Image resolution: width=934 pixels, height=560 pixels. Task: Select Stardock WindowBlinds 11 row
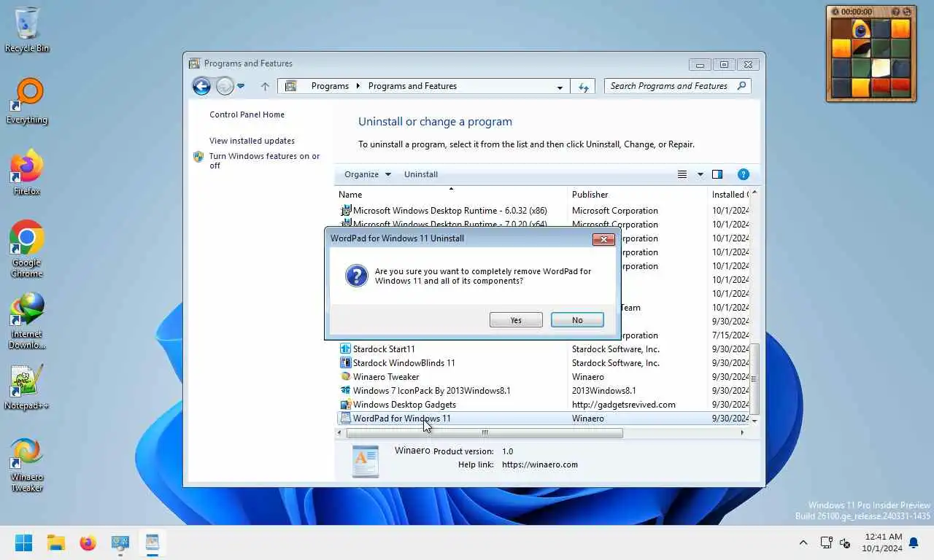(542, 363)
